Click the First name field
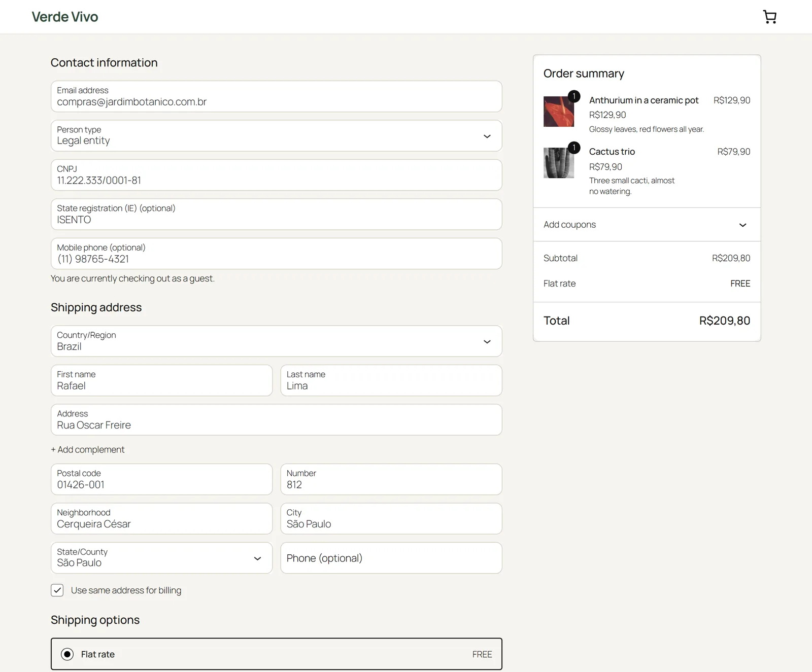The width and height of the screenshot is (812, 672). coord(162,380)
